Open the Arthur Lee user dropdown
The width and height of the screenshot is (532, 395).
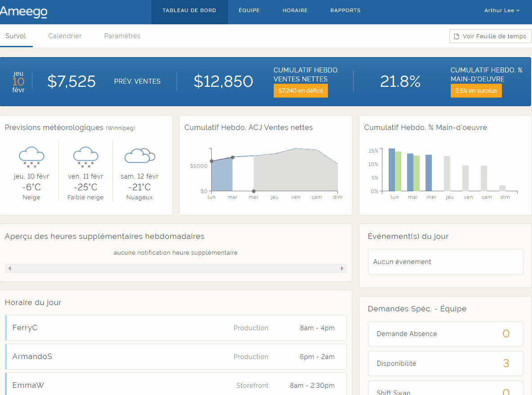(501, 10)
